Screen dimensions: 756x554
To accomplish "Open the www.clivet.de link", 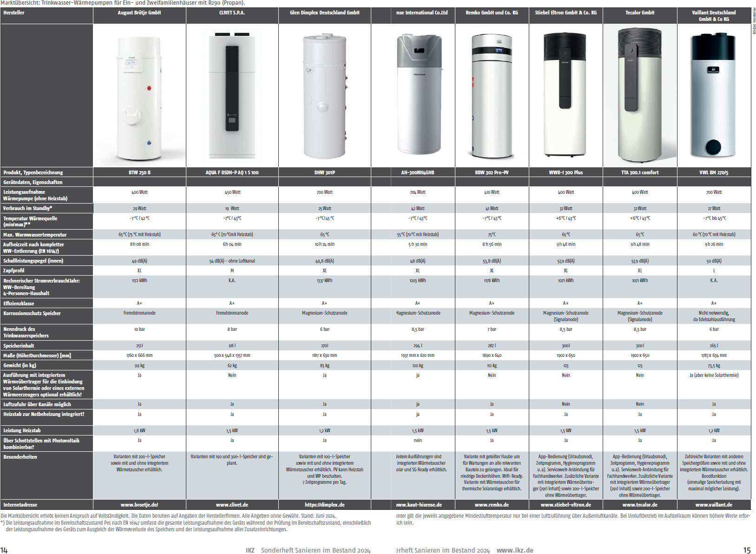I will [x=232, y=505].
